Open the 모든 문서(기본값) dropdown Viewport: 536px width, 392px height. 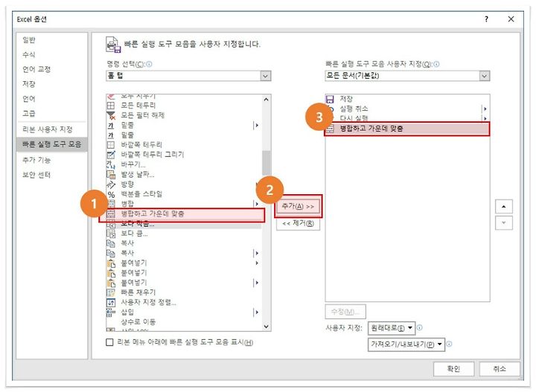pyautogui.click(x=407, y=75)
